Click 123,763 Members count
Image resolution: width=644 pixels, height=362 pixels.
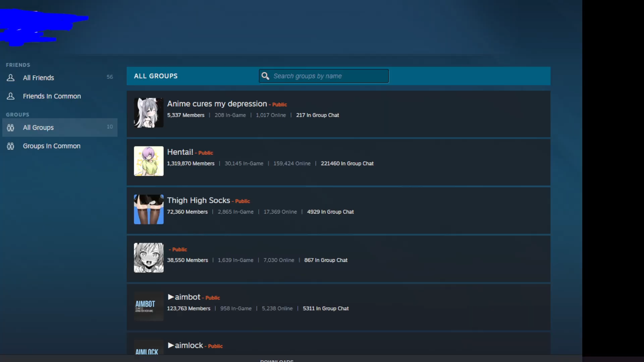tap(189, 308)
